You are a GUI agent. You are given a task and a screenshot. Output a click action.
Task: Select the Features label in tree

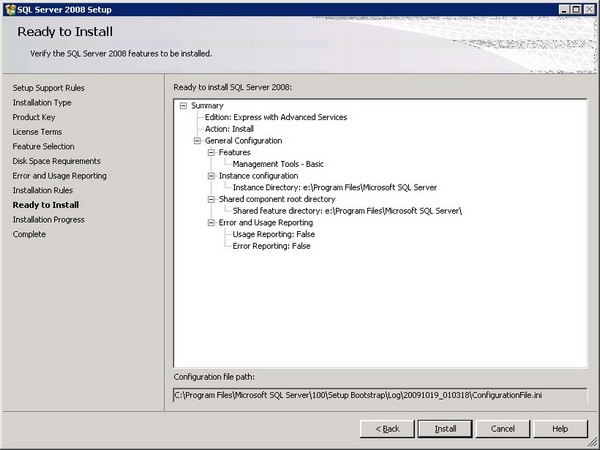point(235,152)
